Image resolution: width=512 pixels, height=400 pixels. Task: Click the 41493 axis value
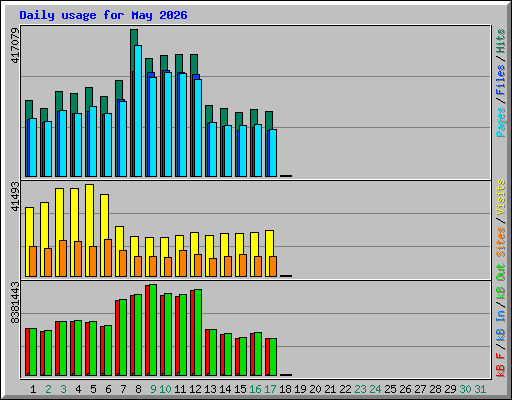click(15, 197)
